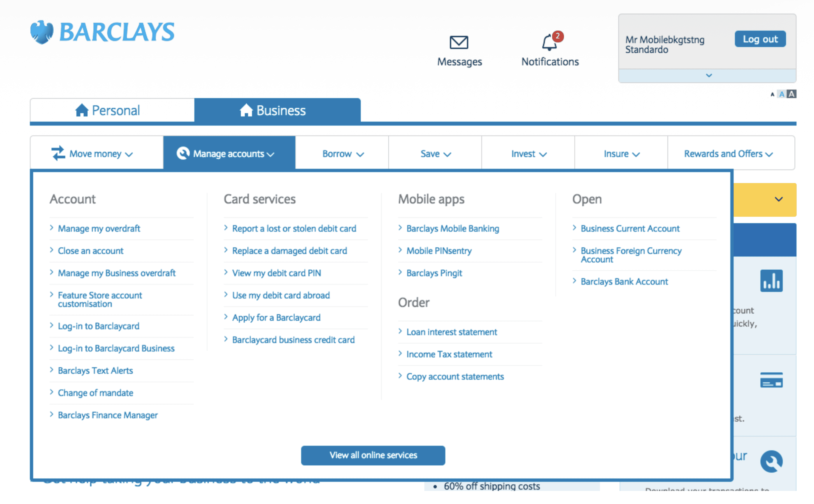Select the medium text size A
Image resolution: width=814 pixels, height=504 pixels.
pos(781,94)
